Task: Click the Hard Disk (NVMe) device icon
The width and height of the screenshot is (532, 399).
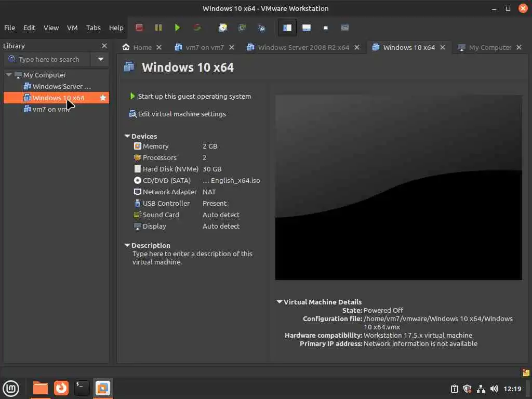Action: click(x=137, y=169)
